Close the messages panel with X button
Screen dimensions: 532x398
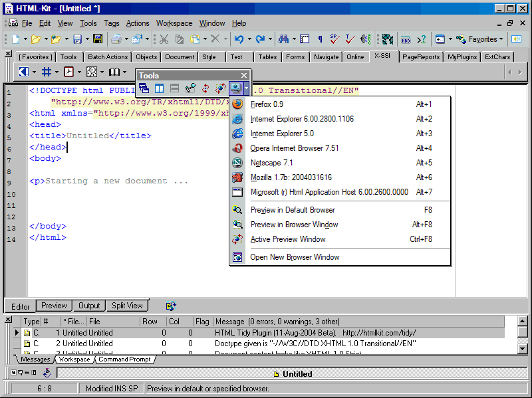(x=8, y=319)
